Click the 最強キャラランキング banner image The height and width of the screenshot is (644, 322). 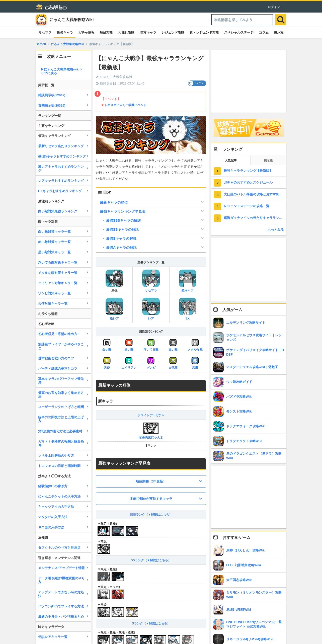[x=151, y=135]
